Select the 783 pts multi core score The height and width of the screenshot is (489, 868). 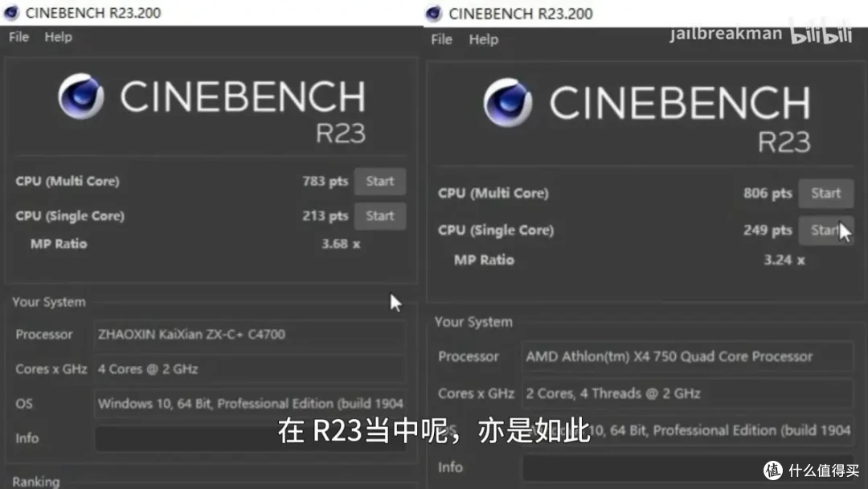(x=325, y=182)
